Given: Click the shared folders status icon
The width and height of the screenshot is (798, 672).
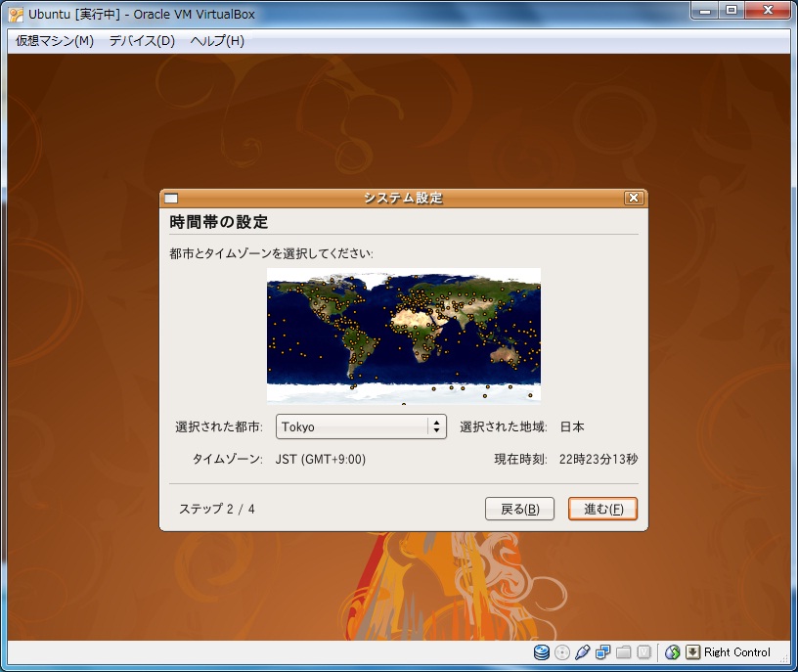Looking at the screenshot, I should (624, 652).
